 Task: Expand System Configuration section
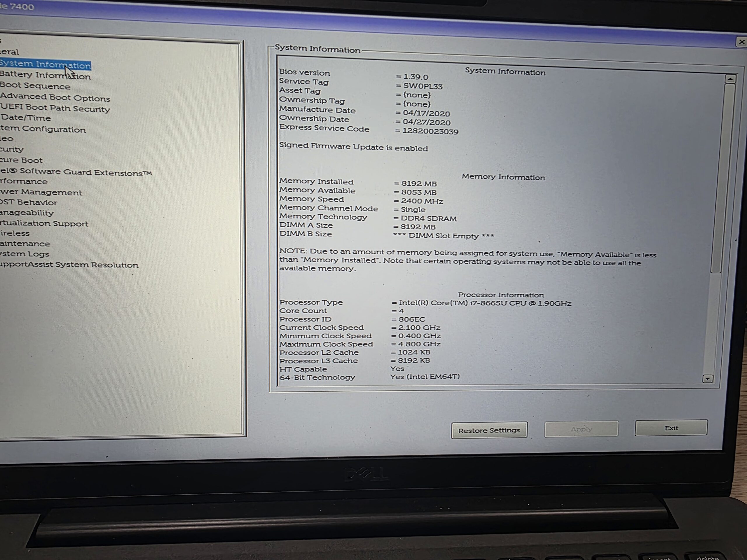(x=43, y=129)
